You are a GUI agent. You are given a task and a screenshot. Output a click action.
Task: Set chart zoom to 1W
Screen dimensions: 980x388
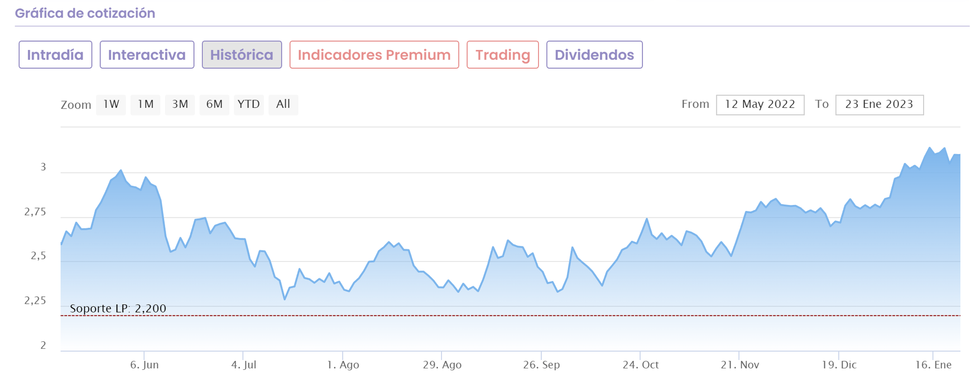click(x=111, y=104)
